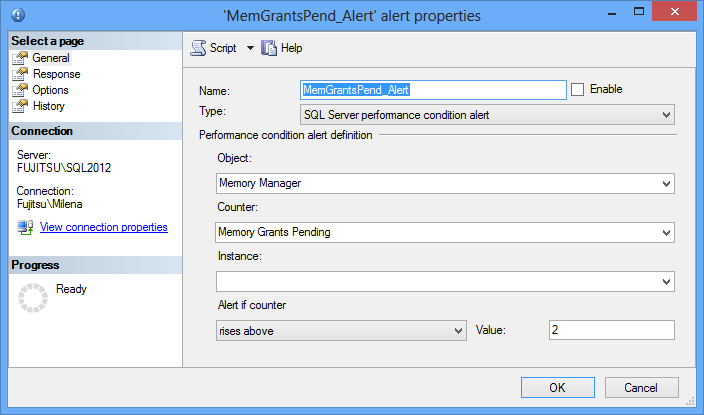Image resolution: width=704 pixels, height=415 pixels.
Task: Open the History page
Action: click(x=48, y=106)
